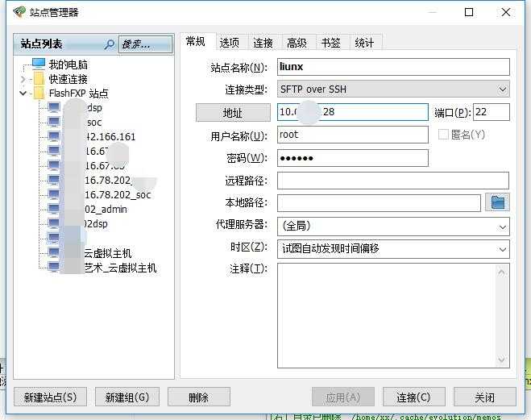Click the 端口 port field showing 22

pos(491,112)
